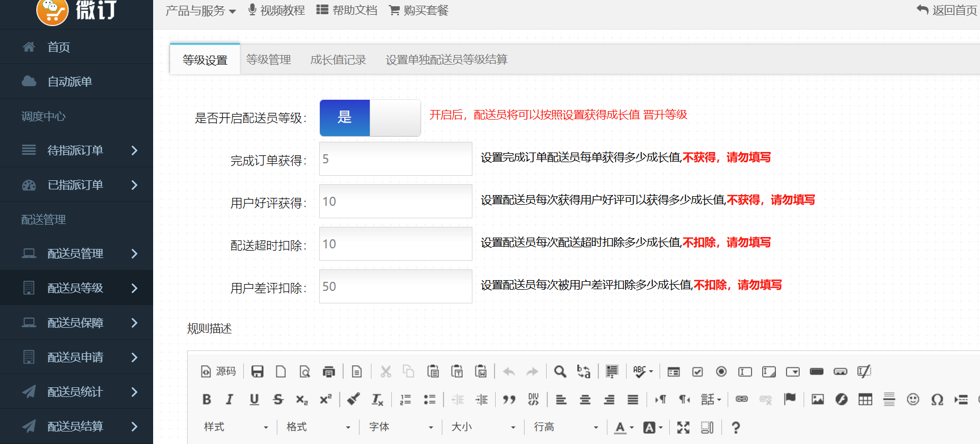Open the 帮助文档 link

point(347,10)
